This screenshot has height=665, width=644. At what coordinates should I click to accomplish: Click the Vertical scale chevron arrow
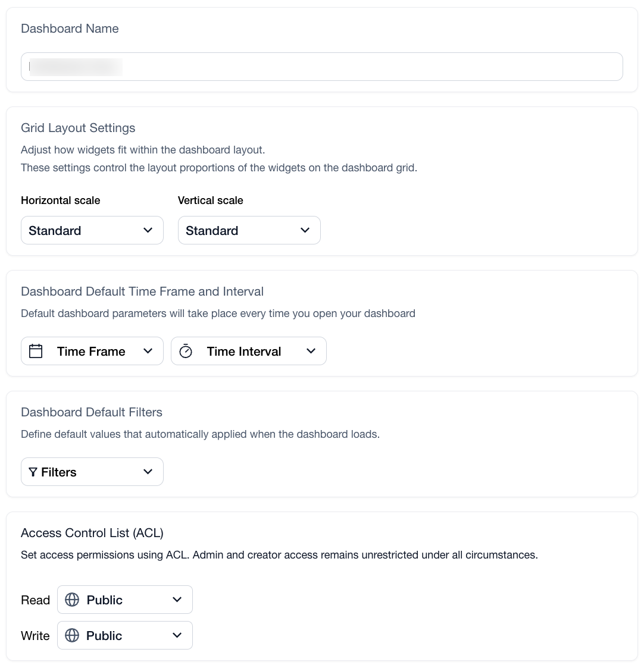(x=305, y=230)
